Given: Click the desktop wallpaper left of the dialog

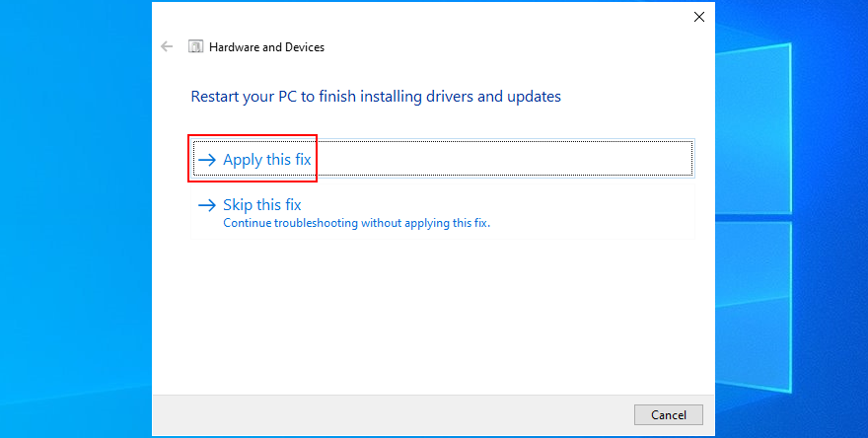Looking at the screenshot, I should pos(74,217).
